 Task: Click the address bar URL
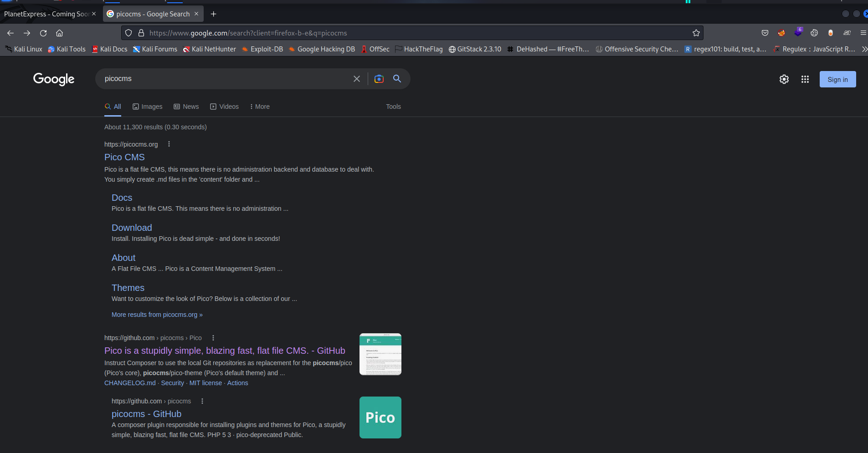pos(248,33)
